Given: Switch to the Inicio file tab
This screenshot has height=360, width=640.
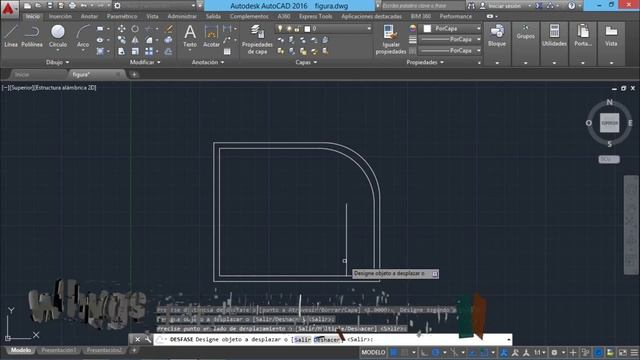Looking at the screenshot, I should pos(22,75).
